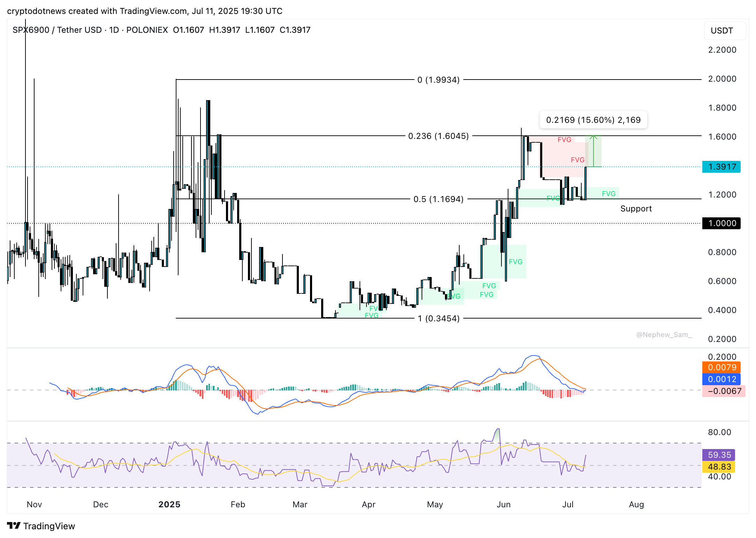
Task: Click the open value O1.1607
Action: [x=189, y=30]
